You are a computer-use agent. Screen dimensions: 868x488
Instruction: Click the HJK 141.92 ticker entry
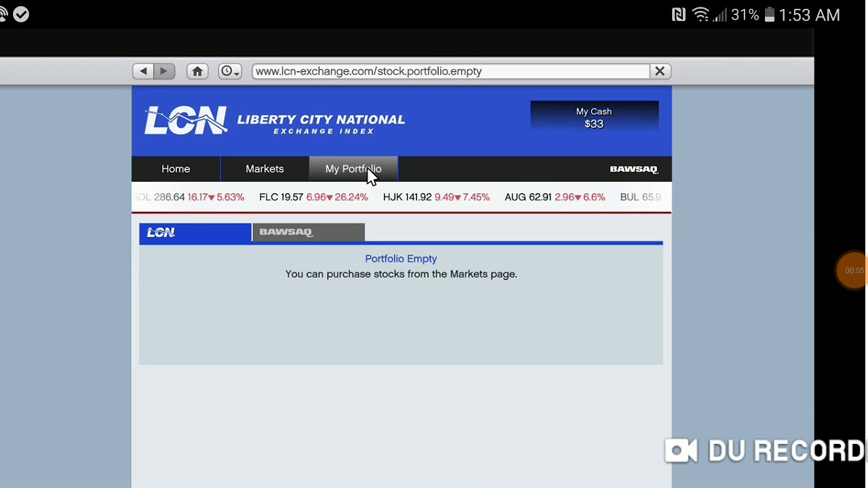(436, 197)
